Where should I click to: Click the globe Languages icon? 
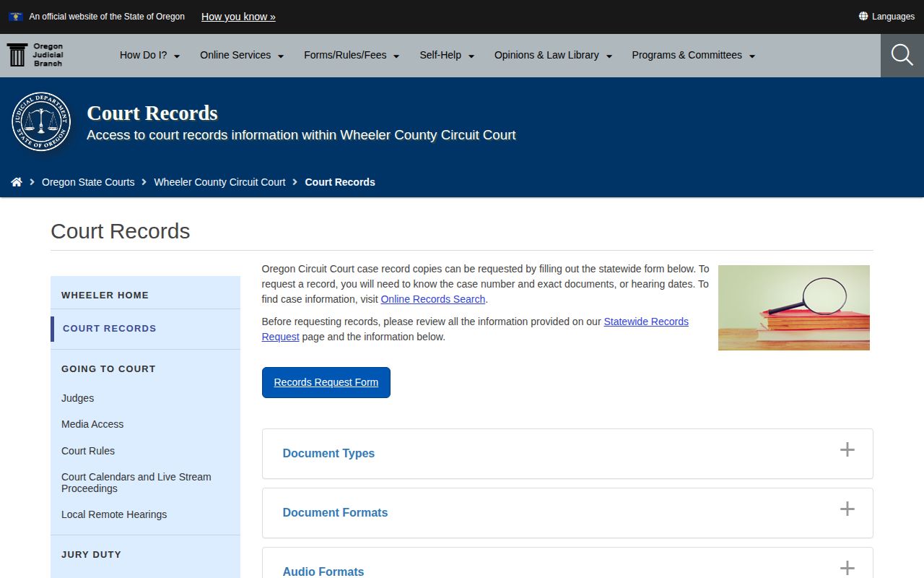coord(863,16)
